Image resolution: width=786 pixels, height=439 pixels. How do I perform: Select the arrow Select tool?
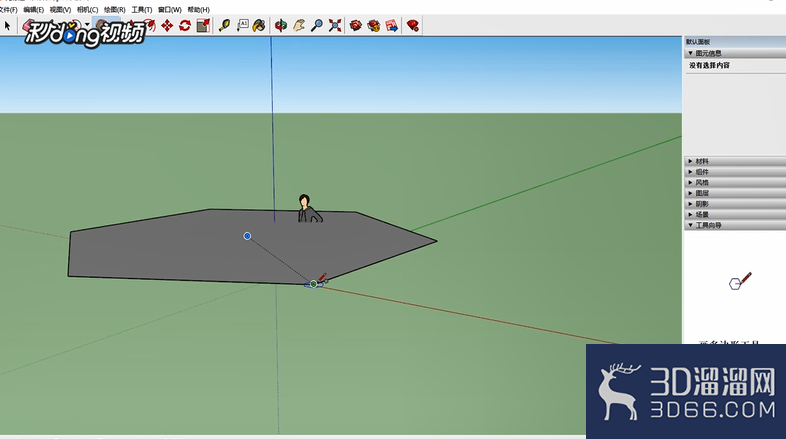point(8,26)
